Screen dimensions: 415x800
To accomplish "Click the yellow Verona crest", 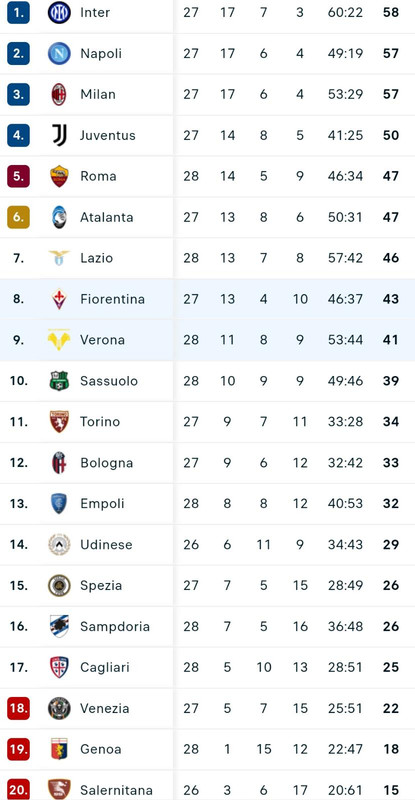I will (59, 340).
